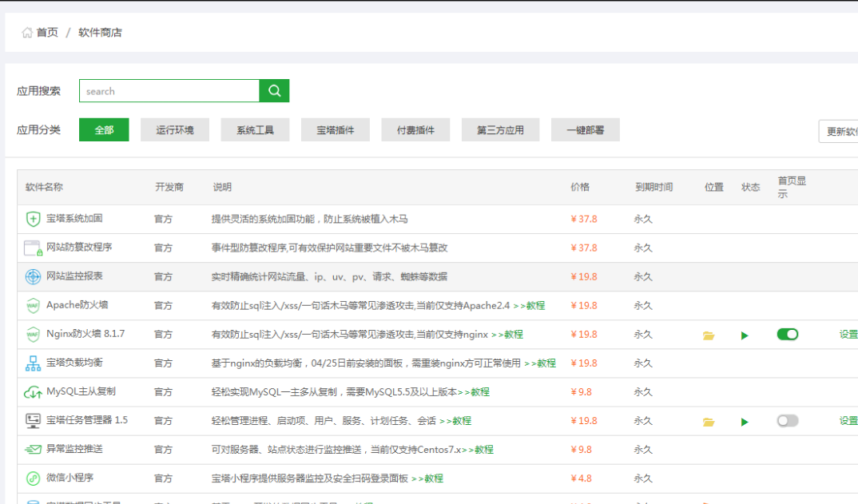858x504 pixels.
Task: Click the shield icon beside 宝塔系统加固
Action: click(33, 219)
